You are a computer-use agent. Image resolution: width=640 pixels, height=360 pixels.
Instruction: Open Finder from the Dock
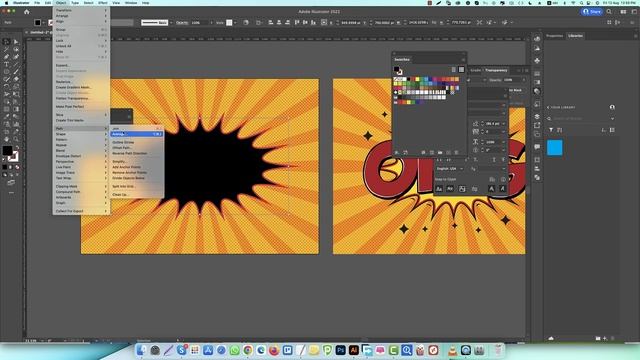click(142, 350)
